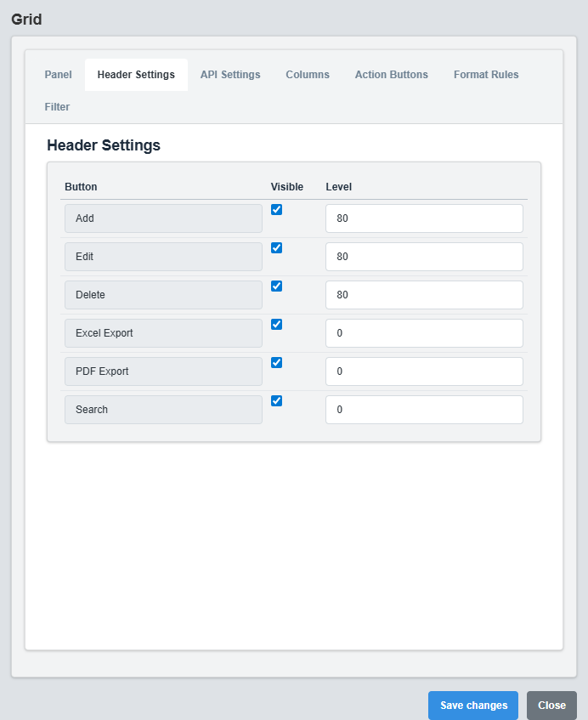Focus the Excel Export Level input
The image size is (588, 720).
423,333
